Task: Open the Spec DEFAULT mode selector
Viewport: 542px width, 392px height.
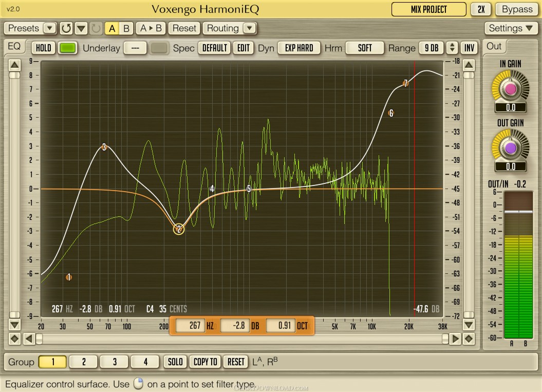Action: [215, 48]
